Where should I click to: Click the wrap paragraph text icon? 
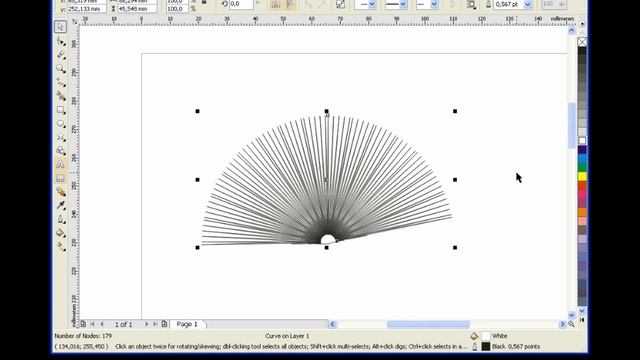[x=471, y=4]
